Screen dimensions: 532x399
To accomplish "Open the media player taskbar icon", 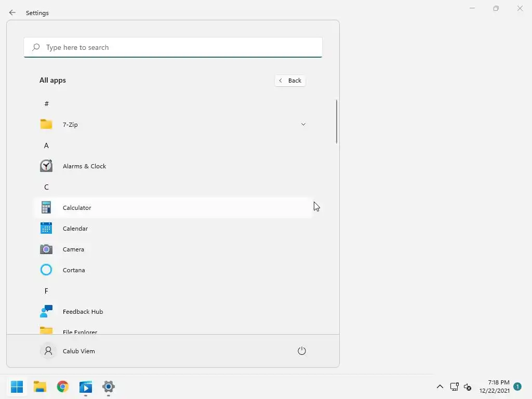I will [x=86, y=387].
